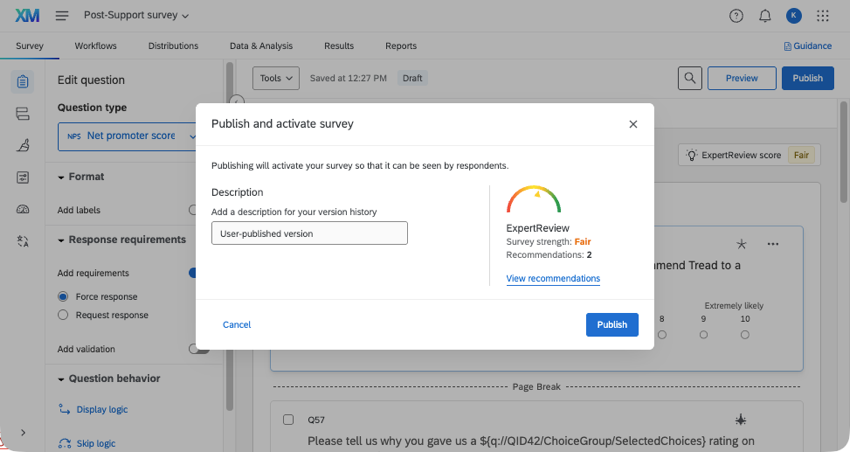Open the View recommendations link

(553, 279)
